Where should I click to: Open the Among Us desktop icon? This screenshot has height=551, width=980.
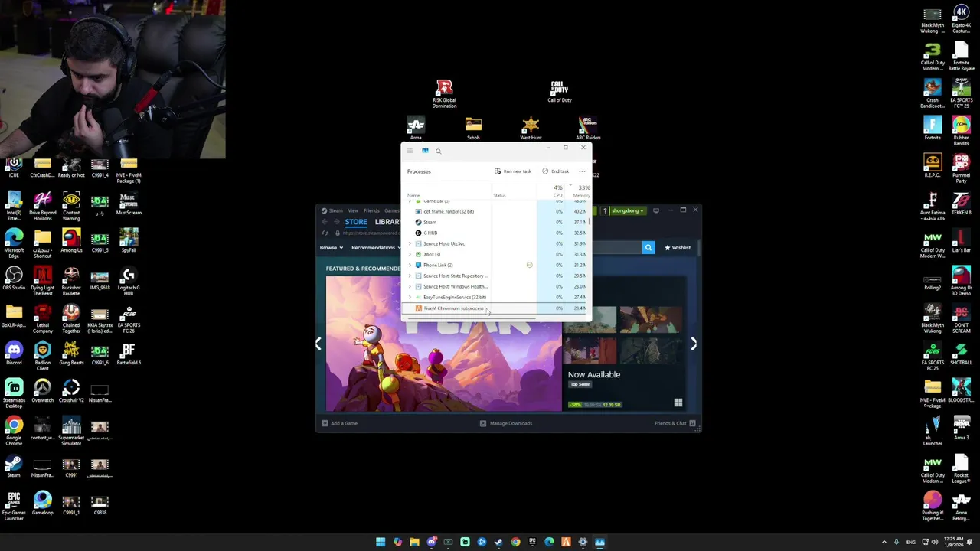(x=71, y=241)
